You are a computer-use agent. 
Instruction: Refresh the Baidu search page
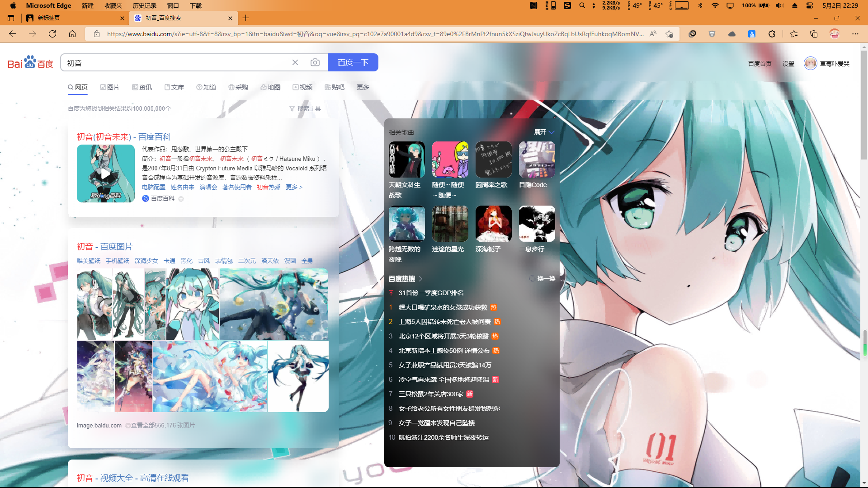[52, 34]
